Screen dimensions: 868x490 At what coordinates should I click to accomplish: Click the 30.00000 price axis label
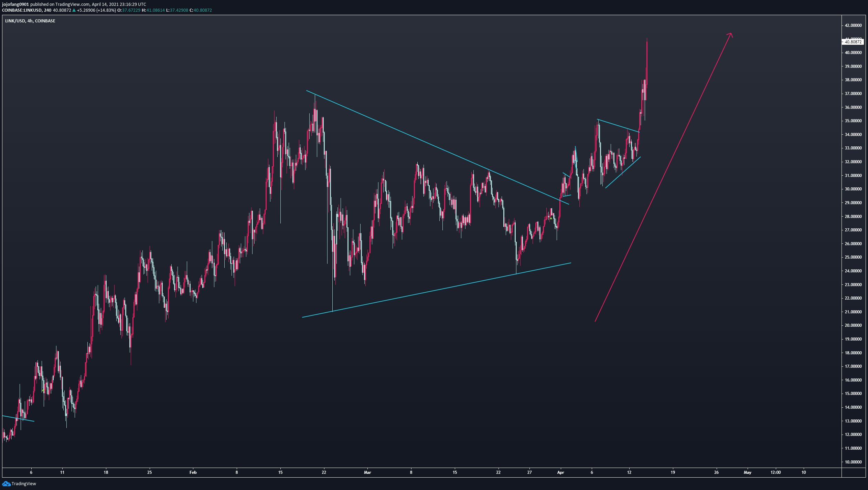coord(853,189)
